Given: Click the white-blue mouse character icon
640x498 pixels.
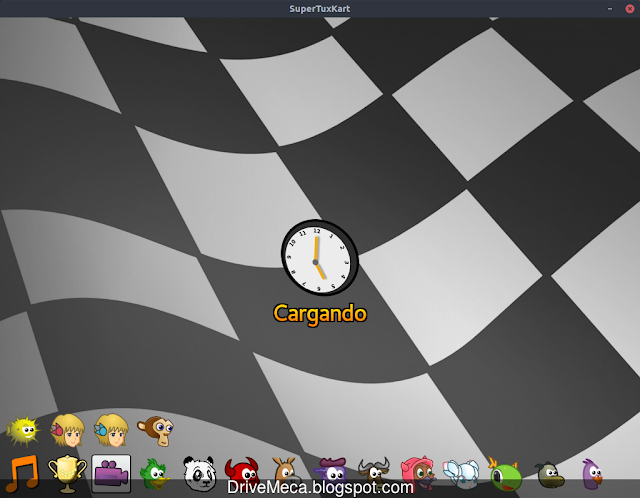Looking at the screenshot, I should (461, 474).
